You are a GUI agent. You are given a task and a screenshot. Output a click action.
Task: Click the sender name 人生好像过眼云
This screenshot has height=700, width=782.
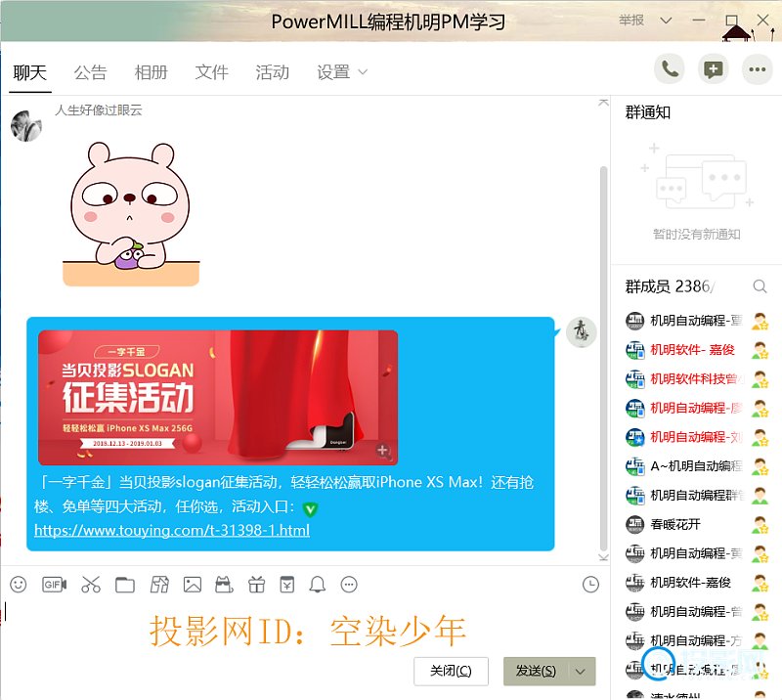click(x=99, y=109)
